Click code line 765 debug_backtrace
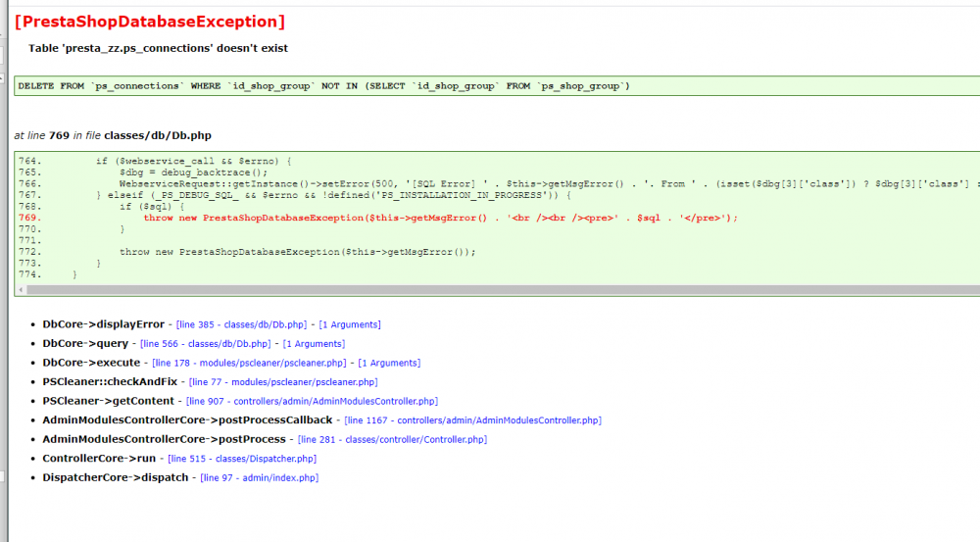The image size is (980, 542). coord(194,172)
